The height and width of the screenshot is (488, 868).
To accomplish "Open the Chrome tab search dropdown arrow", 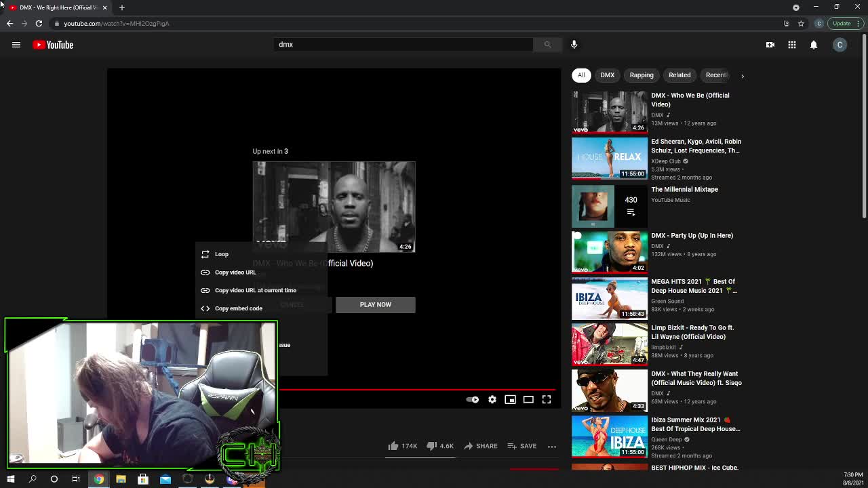I will click(796, 7).
